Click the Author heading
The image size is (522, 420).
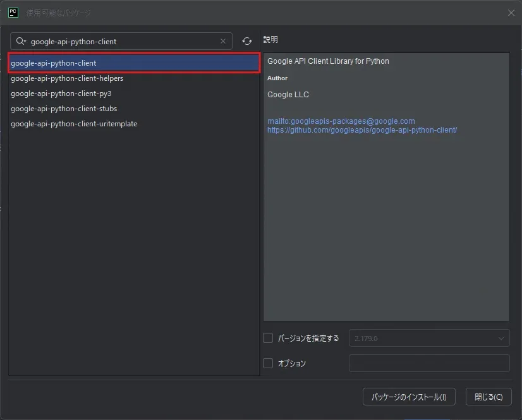(x=277, y=78)
